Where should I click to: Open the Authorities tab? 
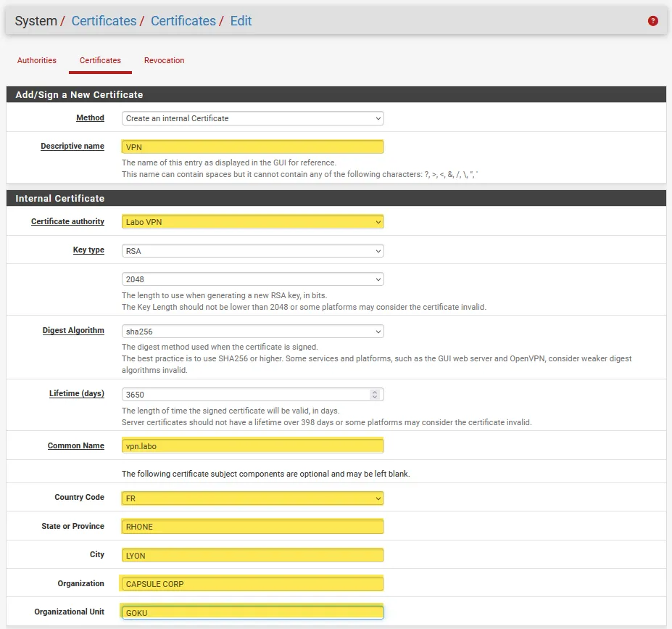click(37, 60)
